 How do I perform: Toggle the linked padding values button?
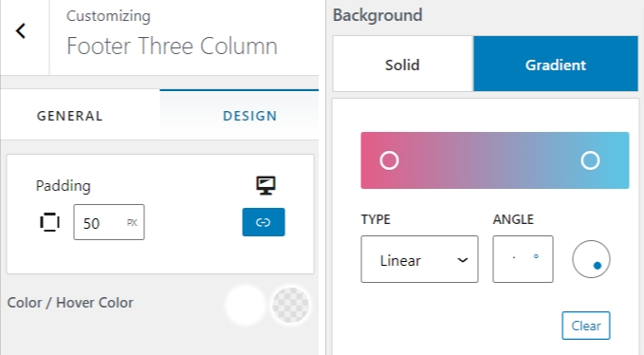pos(264,222)
